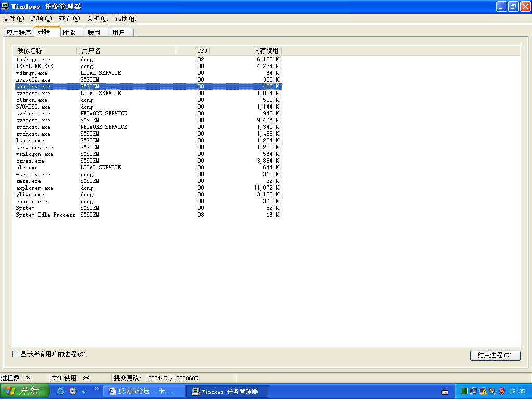Screen dimensions: 532x399
Task: Switch to the 性能 (Performance) tab
Action: click(x=72, y=32)
